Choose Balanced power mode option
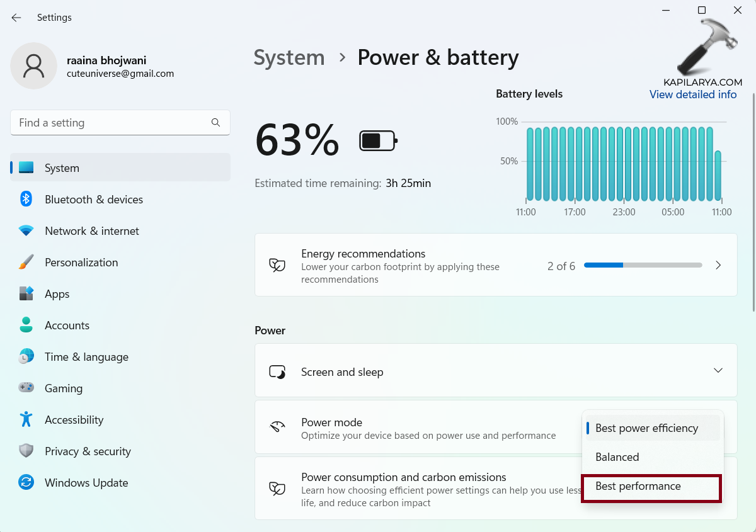The width and height of the screenshot is (756, 532). (617, 457)
